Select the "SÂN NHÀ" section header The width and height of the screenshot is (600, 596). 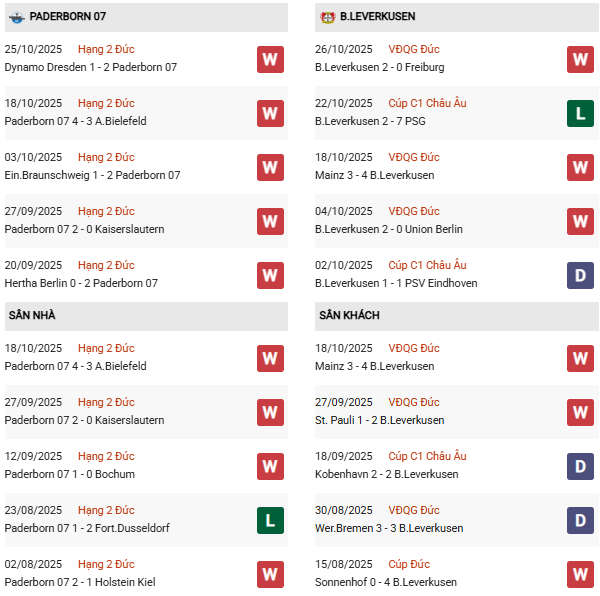point(32,315)
